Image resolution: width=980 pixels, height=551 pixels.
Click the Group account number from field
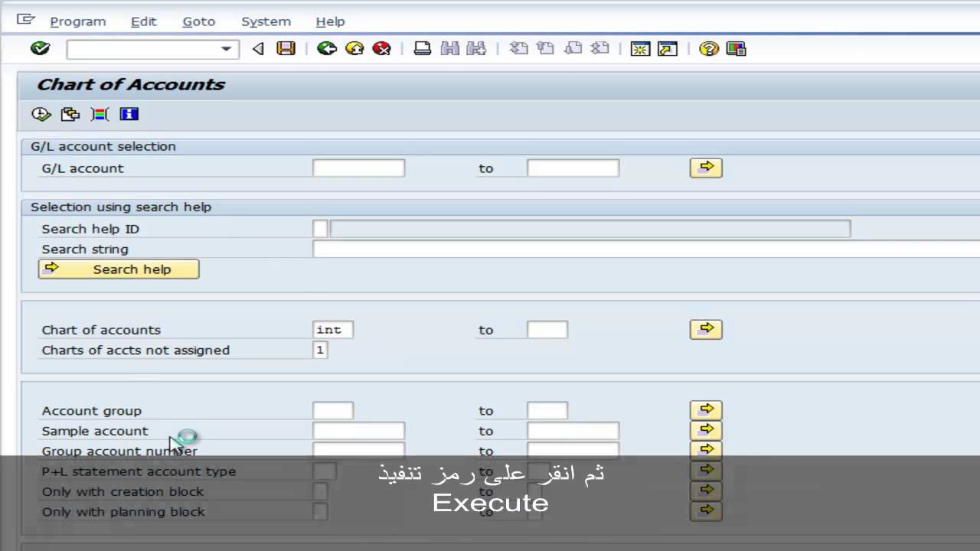coord(358,450)
